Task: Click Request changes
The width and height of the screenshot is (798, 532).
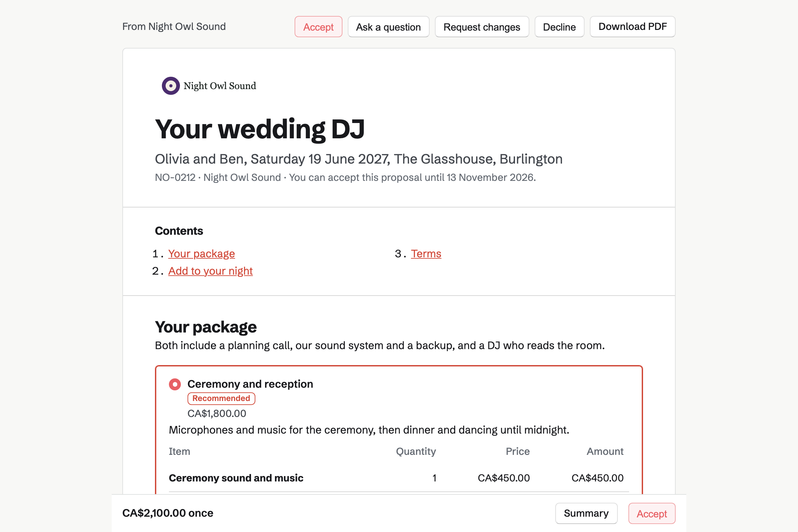Action: (482, 27)
